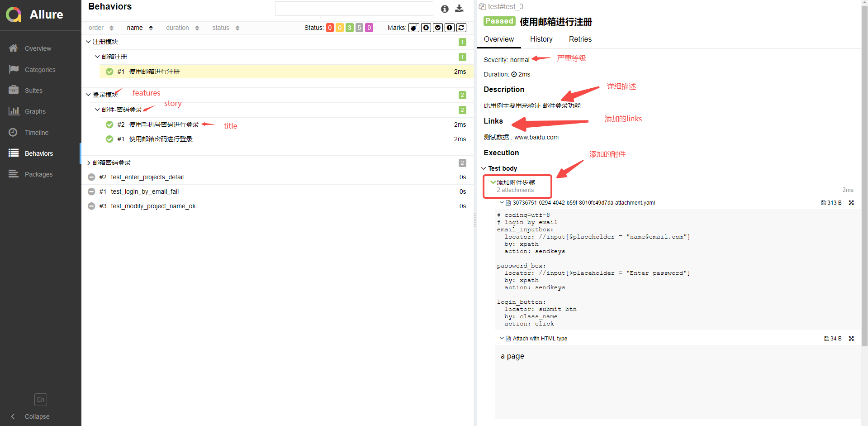The width and height of the screenshot is (868, 426).
Task: Sort tests by duration
Action: (x=182, y=28)
